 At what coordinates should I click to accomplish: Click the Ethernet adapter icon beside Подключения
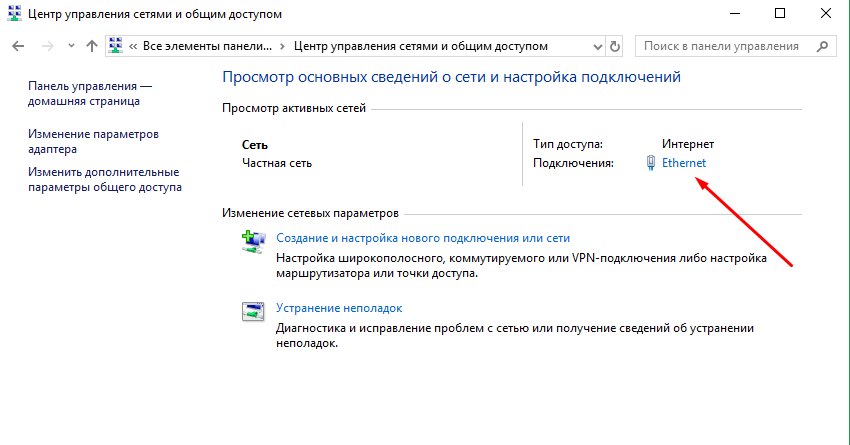pyautogui.click(x=651, y=163)
